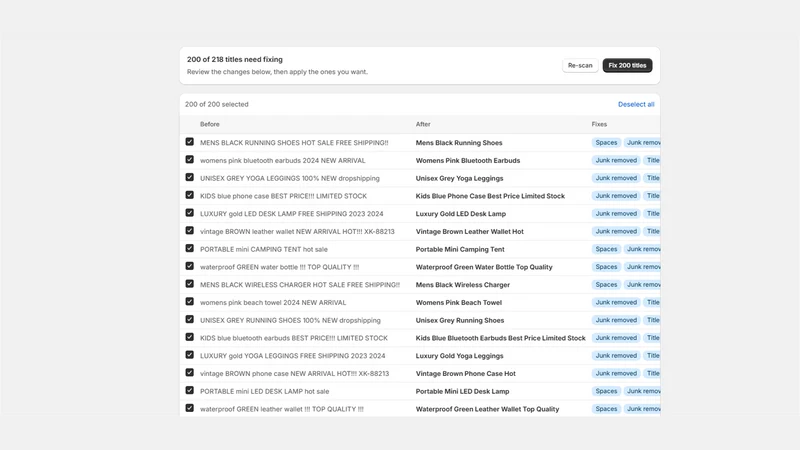
Task: Deselect MENS BLACK WIRELESS CHARGER row
Action: pyautogui.click(x=190, y=284)
